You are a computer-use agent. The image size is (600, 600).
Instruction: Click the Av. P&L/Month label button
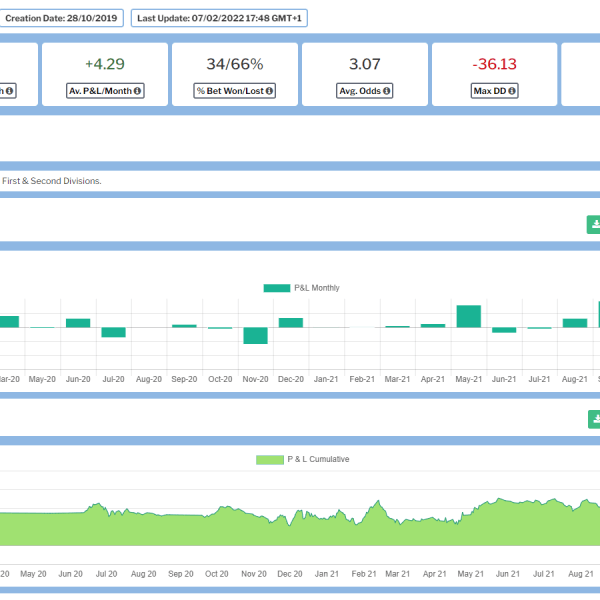(105, 91)
